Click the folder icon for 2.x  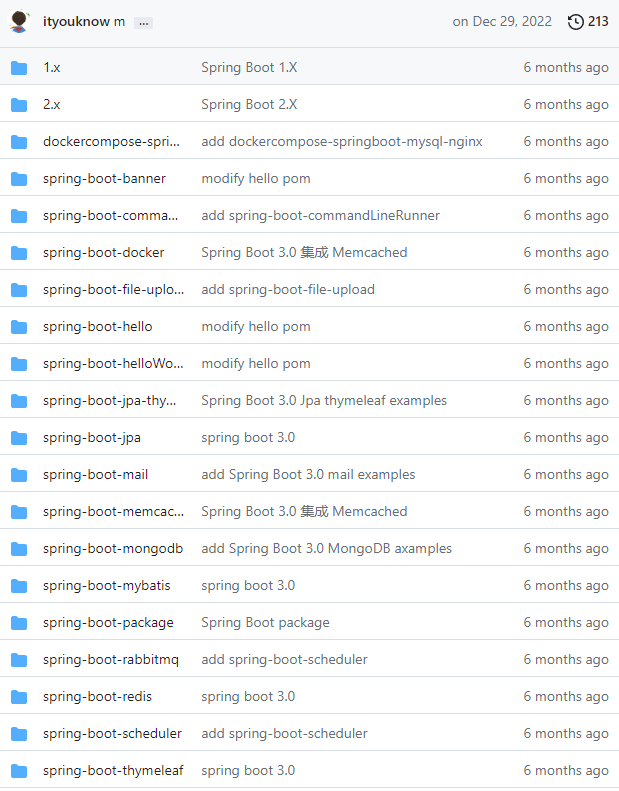(x=19, y=105)
